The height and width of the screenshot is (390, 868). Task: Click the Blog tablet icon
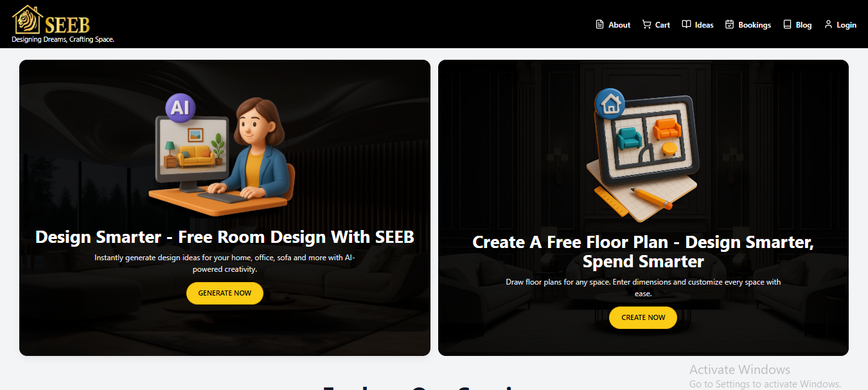click(787, 24)
